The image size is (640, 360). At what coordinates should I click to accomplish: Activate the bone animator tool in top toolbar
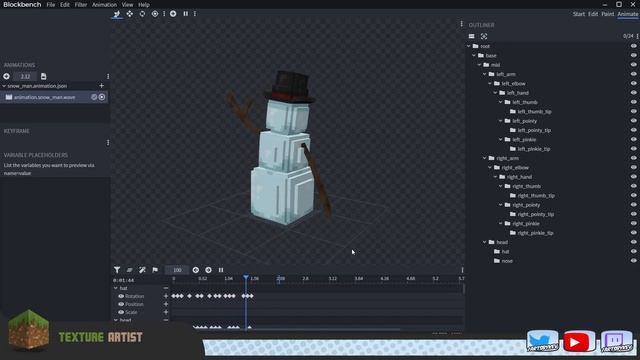point(117,14)
